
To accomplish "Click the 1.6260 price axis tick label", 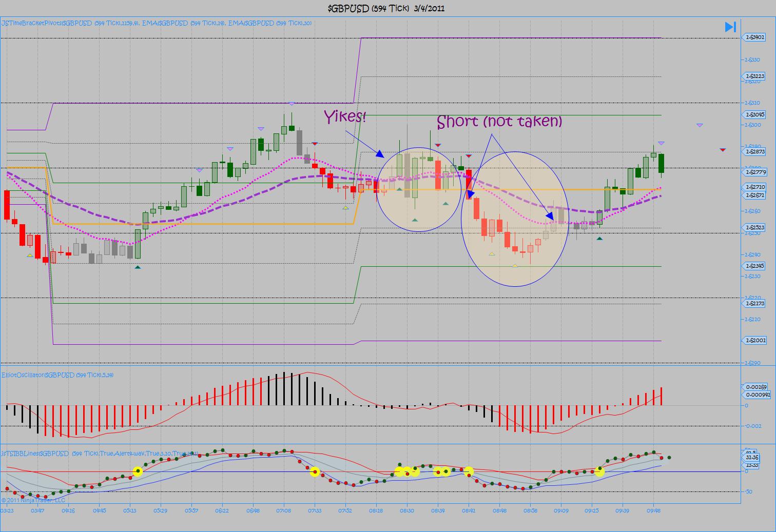I will click(752, 211).
